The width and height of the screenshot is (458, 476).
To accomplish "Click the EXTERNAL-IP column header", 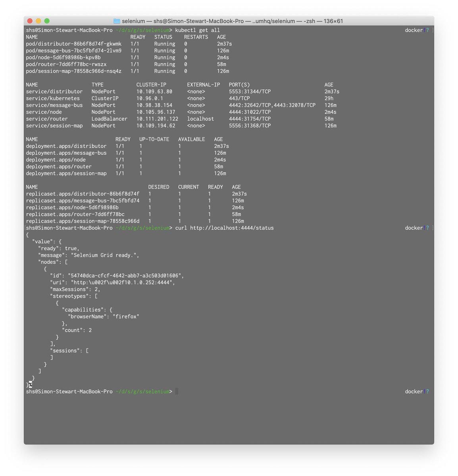I will coord(204,85).
